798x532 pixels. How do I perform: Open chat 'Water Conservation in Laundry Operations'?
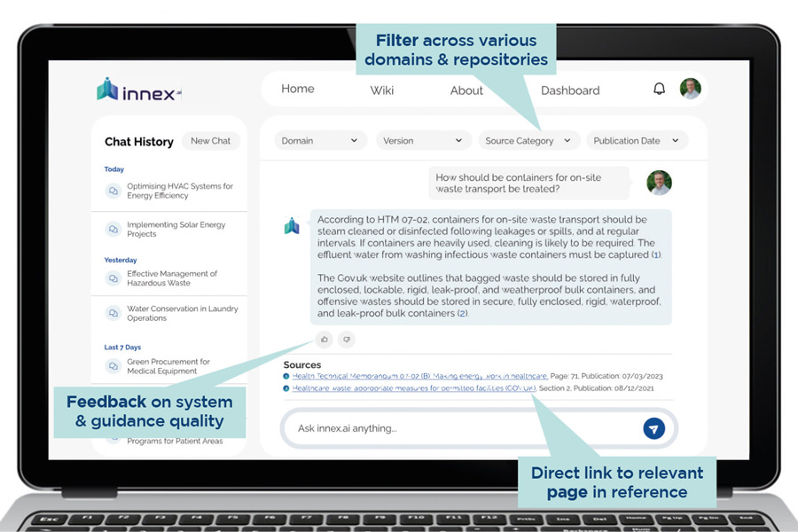coord(182,313)
